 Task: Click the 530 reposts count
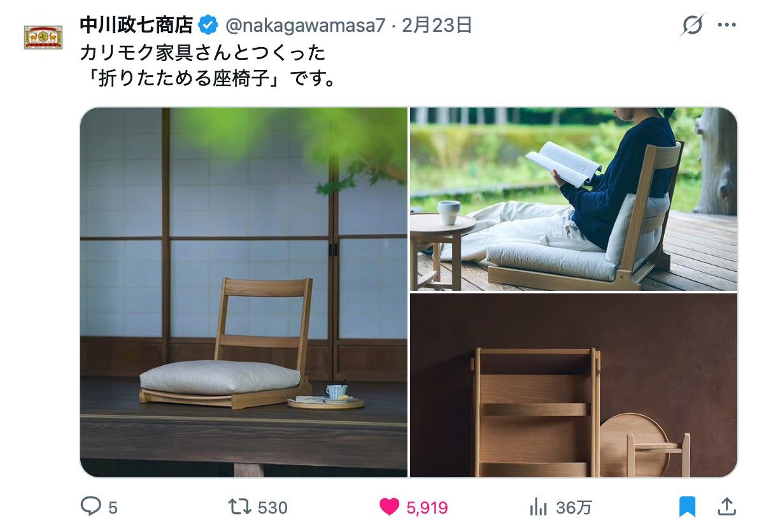tap(272, 507)
